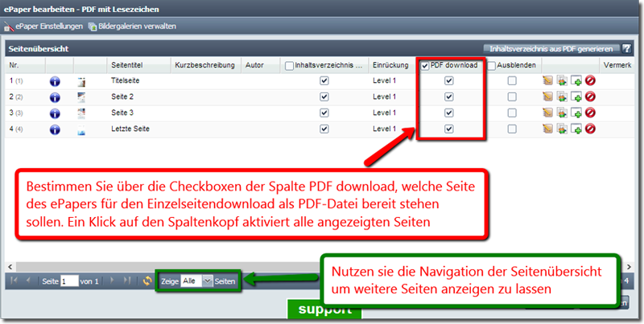Uncheck PDF download for Seite 2
This screenshot has width=644, height=324.
tap(449, 97)
